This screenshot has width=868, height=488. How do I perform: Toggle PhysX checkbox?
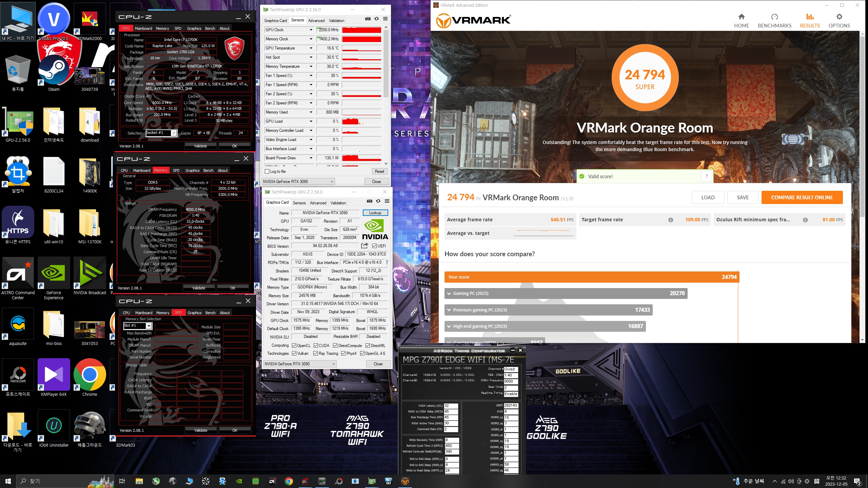343,353
